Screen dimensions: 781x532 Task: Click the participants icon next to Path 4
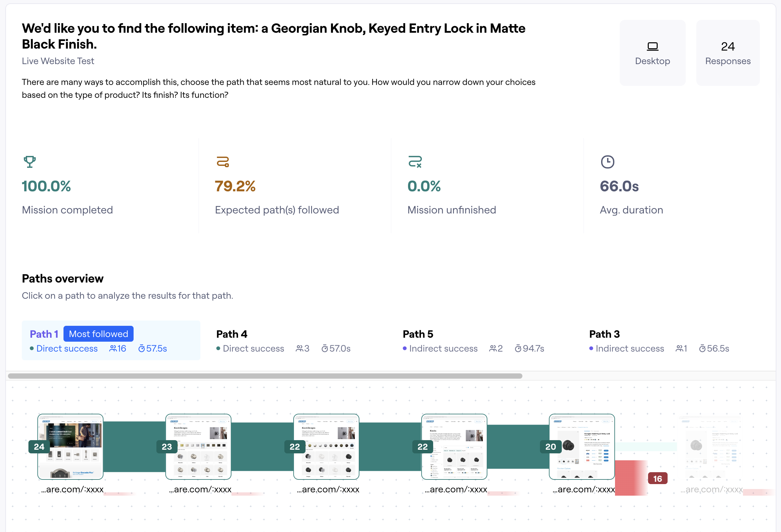[x=300, y=348]
